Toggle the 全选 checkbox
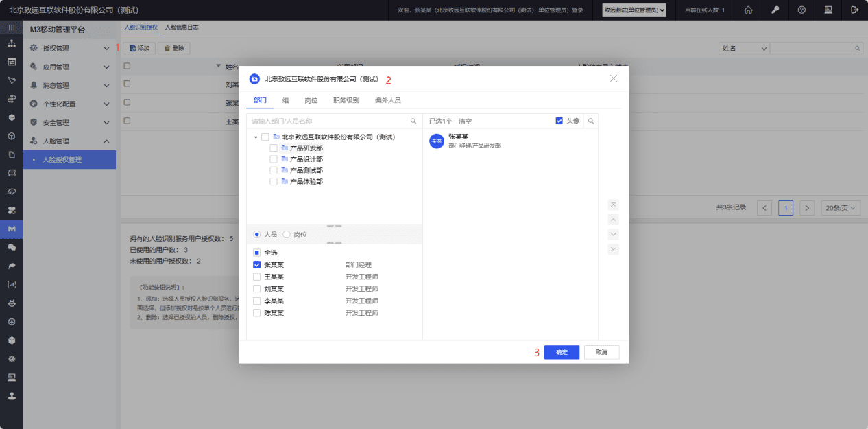868x429 pixels. [256, 253]
